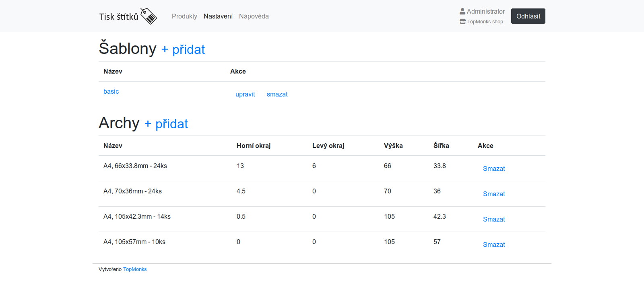
Task: Click the height value 66
Action: 388,166
